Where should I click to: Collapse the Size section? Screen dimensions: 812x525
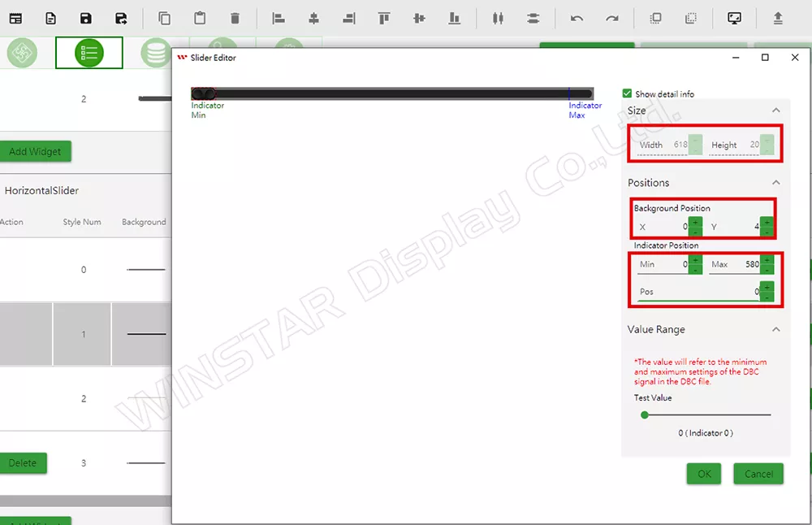[x=775, y=111]
